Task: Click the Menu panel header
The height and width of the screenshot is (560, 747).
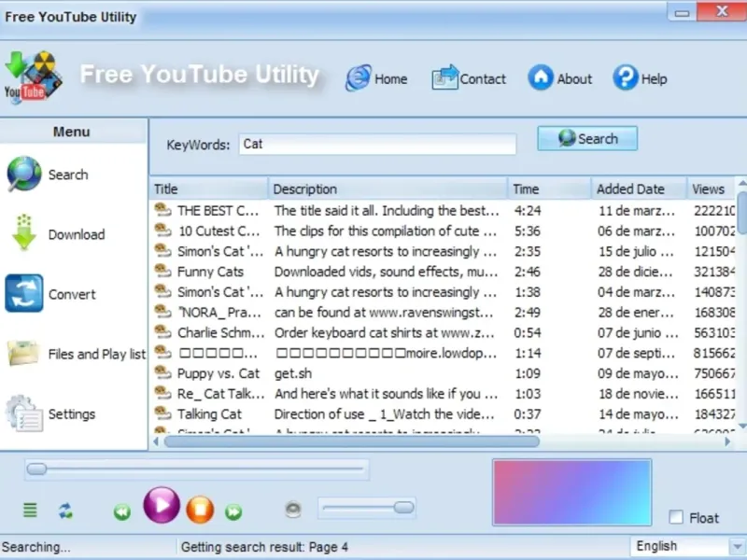Action: tap(72, 132)
